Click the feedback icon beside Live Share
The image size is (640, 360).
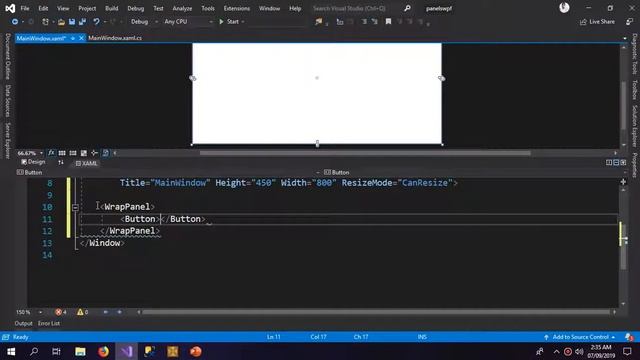pos(629,22)
